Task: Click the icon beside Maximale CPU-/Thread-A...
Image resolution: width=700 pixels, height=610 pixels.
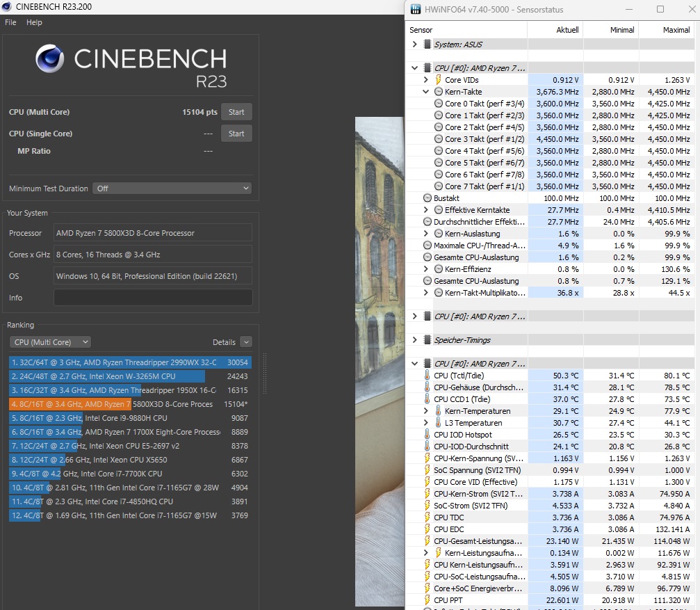Action: pos(428,245)
